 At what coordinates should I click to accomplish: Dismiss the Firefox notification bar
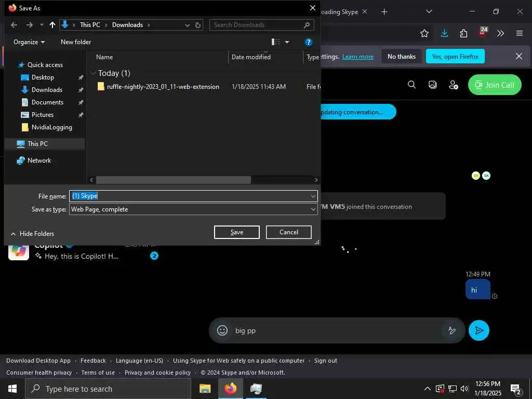pyautogui.click(x=519, y=56)
